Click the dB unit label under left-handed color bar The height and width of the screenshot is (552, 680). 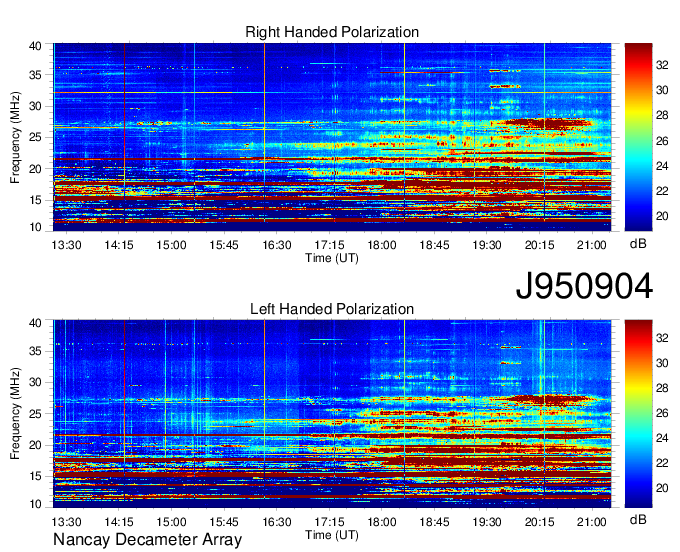pos(638,519)
